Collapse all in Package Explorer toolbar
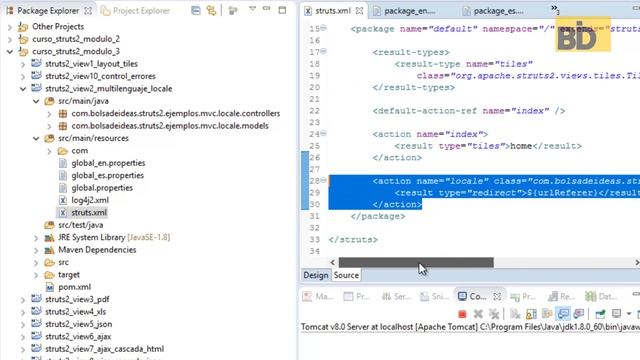The width and height of the screenshot is (640, 360). (x=196, y=10)
